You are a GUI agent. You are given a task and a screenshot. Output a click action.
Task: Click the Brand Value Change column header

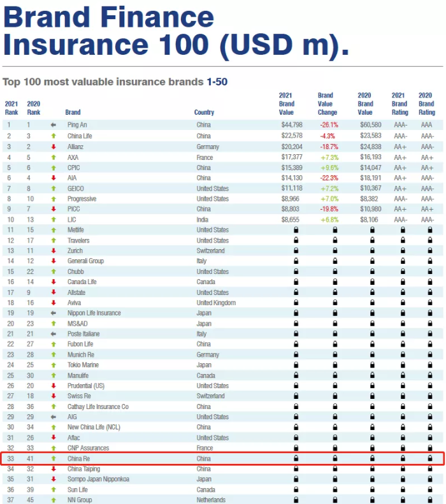point(327,104)
